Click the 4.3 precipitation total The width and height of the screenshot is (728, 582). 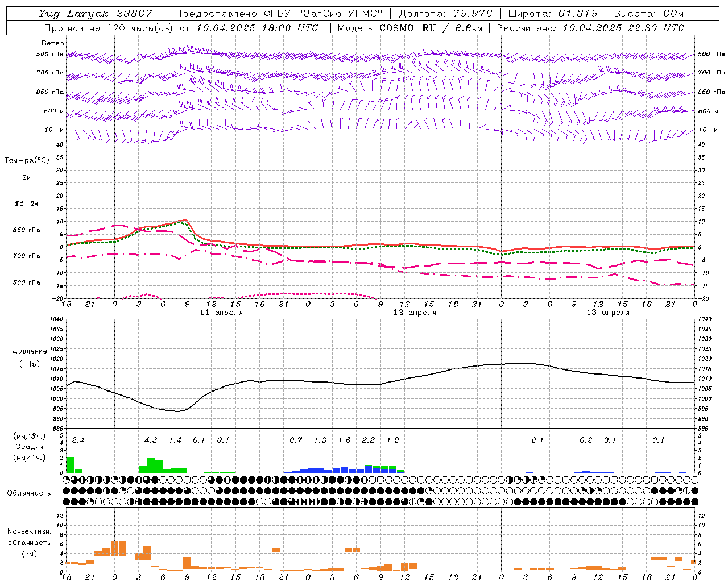(151, 440)
